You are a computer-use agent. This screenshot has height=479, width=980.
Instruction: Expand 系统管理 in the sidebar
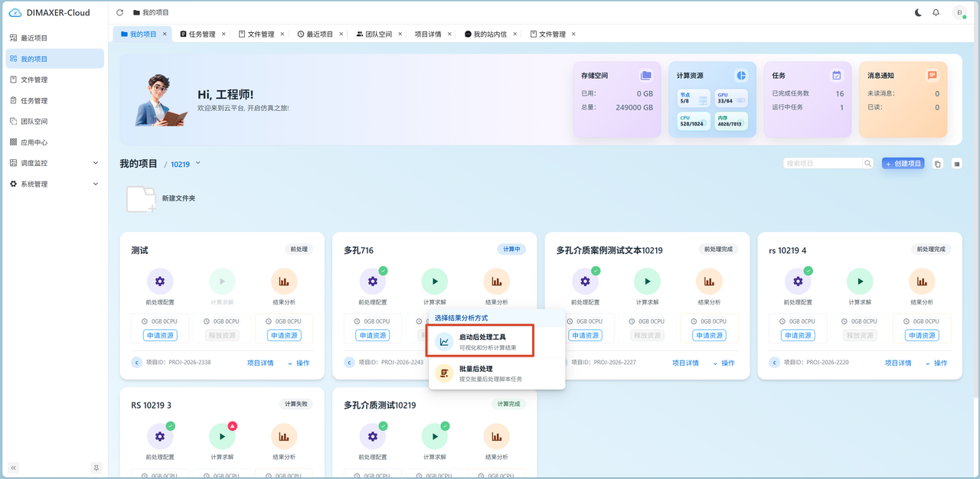54,184
